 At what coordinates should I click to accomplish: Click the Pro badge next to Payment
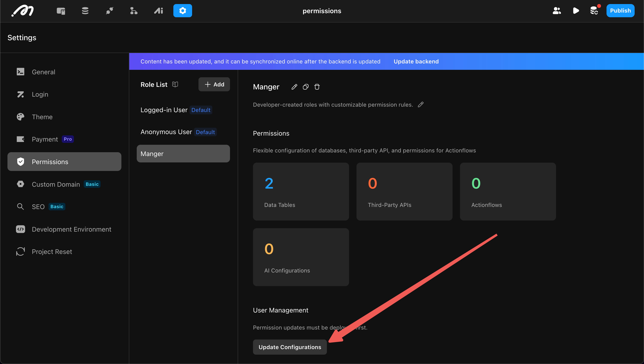tap(68, 139)
